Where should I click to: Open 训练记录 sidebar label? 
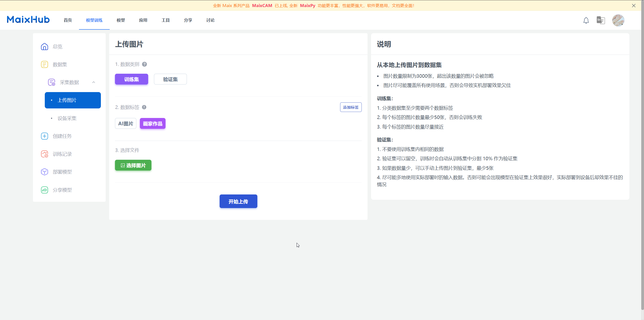[x=62, y=154]
